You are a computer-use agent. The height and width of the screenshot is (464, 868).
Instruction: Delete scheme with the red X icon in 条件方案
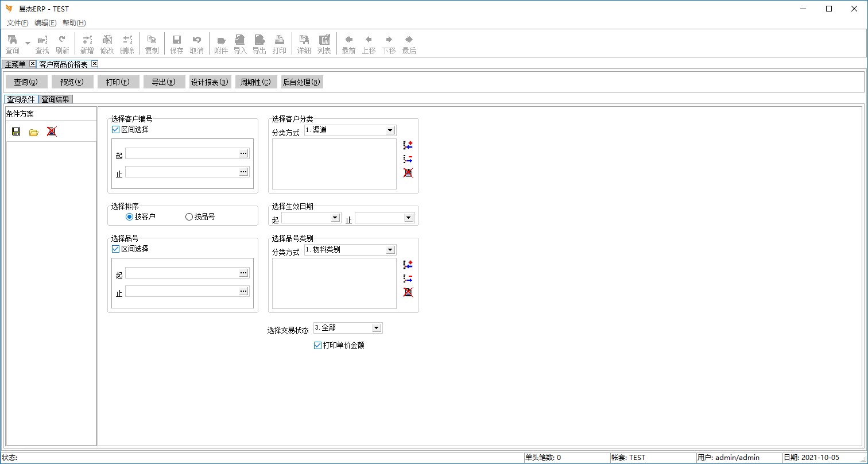pos(52,132)
